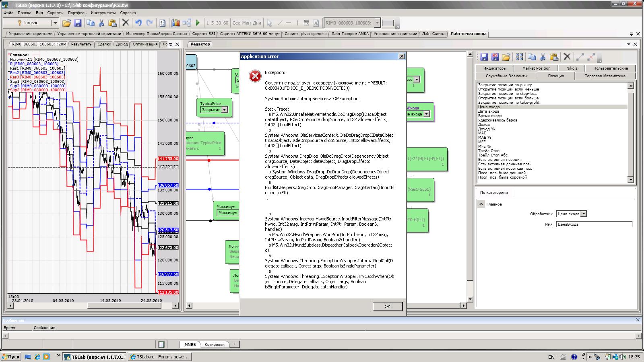Collapse the Главное category section
This screenshot has height=362, width=644.
click(481, 204)
